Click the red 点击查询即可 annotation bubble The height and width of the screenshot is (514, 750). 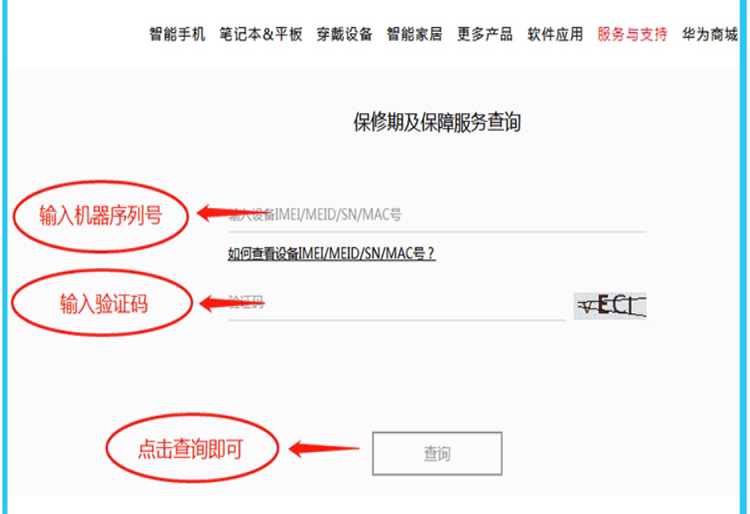(x=192, y=448)
